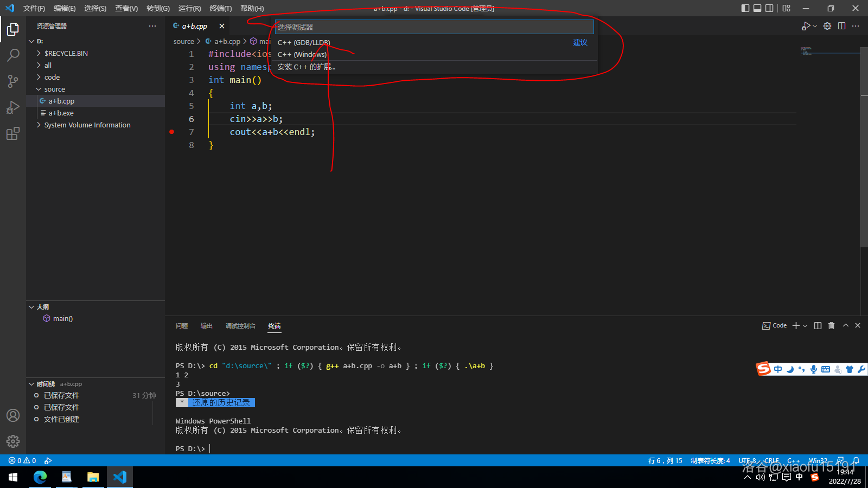
Task: Collapse the timeline section header
Action: 95,384
